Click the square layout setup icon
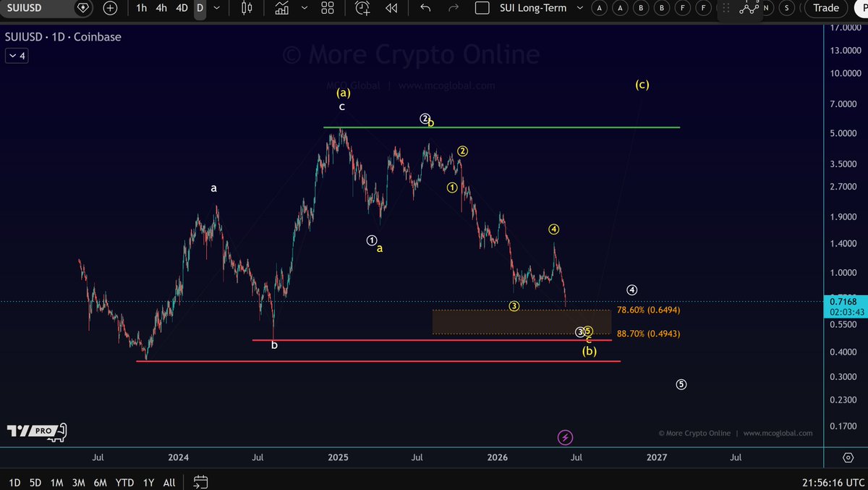The height and width of the screenshot is (490, 868). point(482,8)
